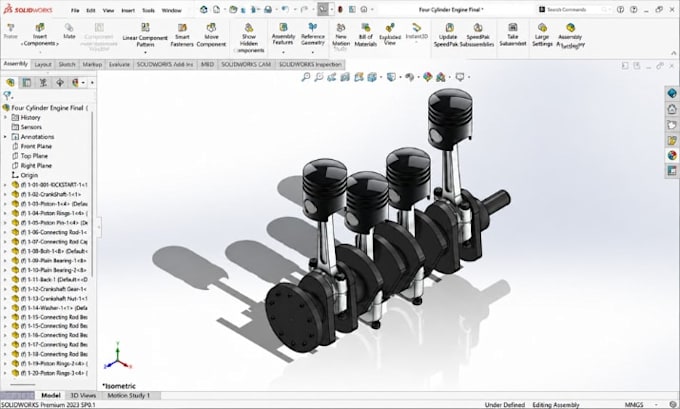Click Show Hidden Components

pyautogui.click(x=249, y=38)
